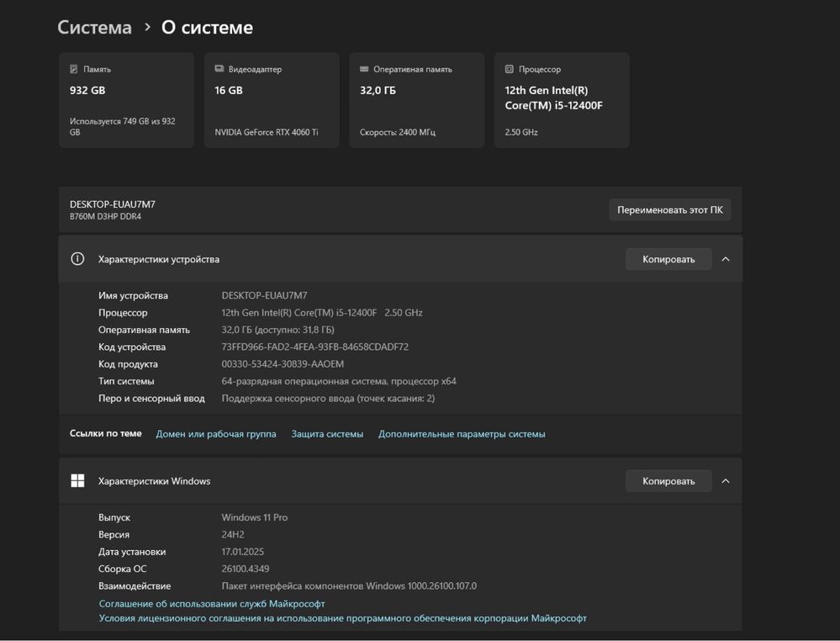Click the Процессор card icon

coord(510,69)
